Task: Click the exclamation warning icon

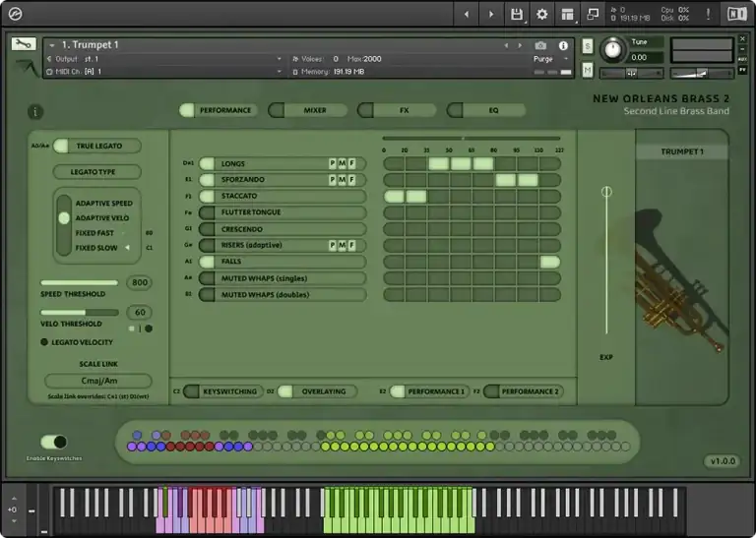Action: (x=708, y=14)
